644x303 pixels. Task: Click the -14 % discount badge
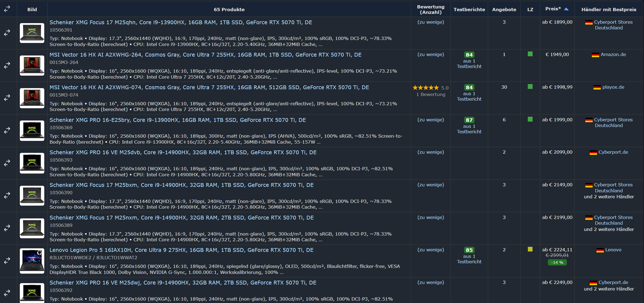point(557,262)
